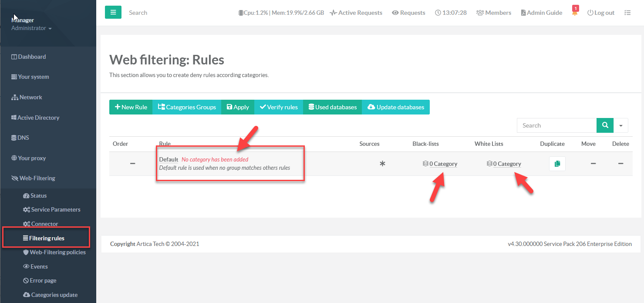Open the Default rule link

(x=169, y=159)
